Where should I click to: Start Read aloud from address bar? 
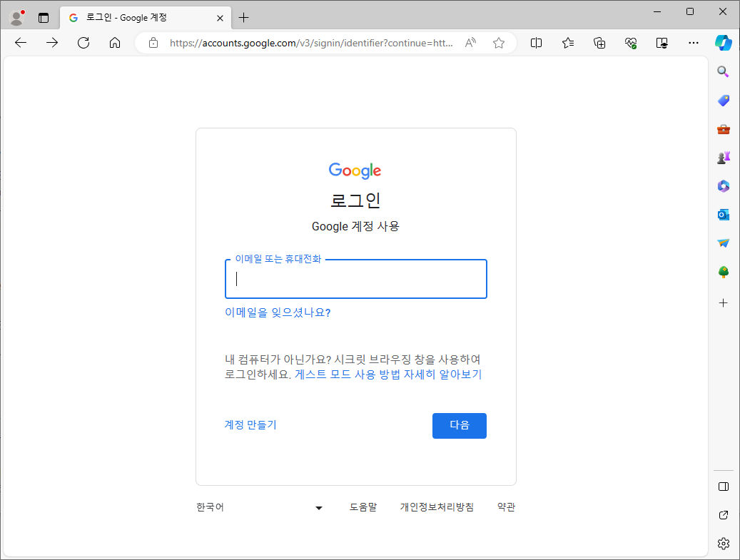point(470,43)
